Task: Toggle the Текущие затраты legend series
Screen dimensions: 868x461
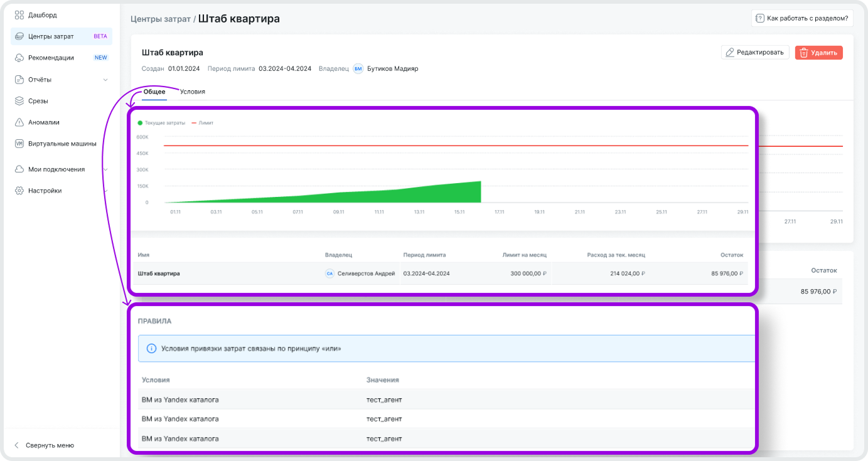Action: pos(161,123)
